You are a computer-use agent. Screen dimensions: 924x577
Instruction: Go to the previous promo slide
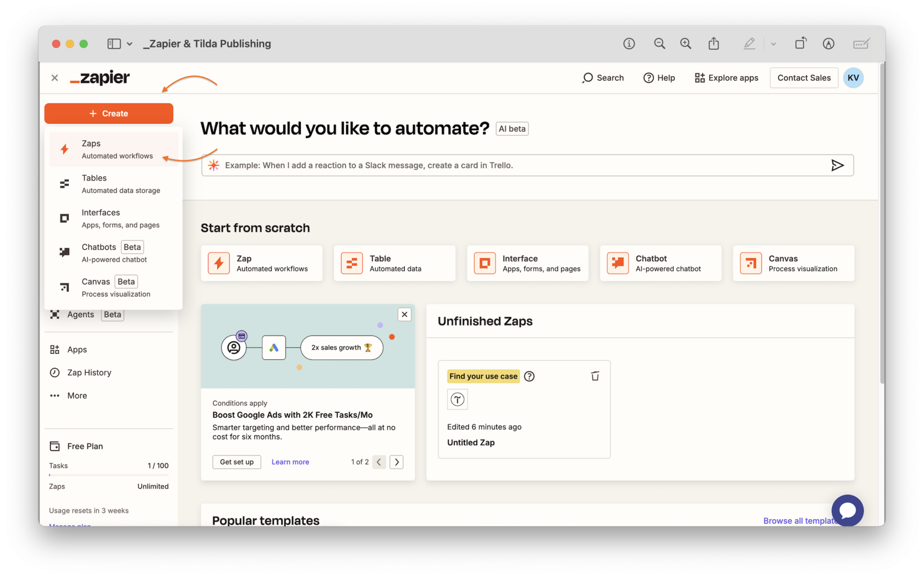379,462
